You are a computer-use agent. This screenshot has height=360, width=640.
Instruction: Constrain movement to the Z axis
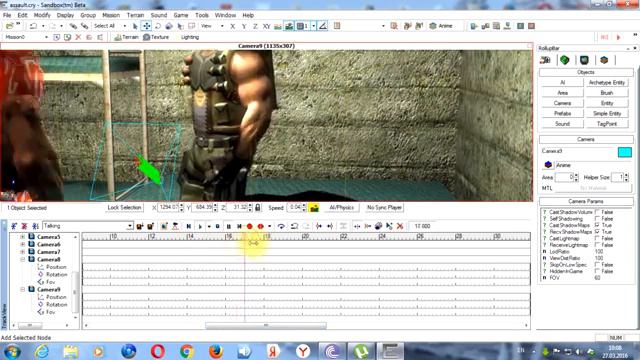point(255,26)
